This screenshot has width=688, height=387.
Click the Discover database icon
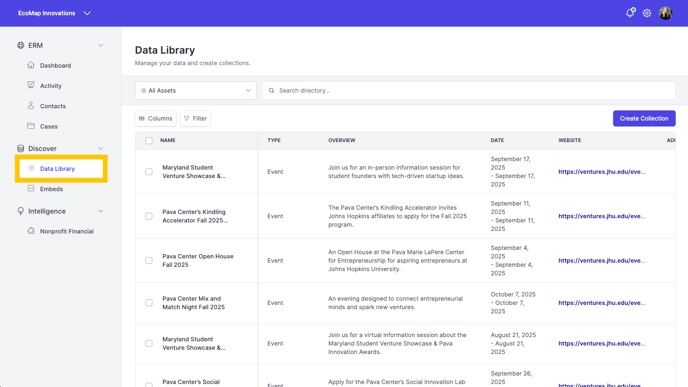(21, 148)
